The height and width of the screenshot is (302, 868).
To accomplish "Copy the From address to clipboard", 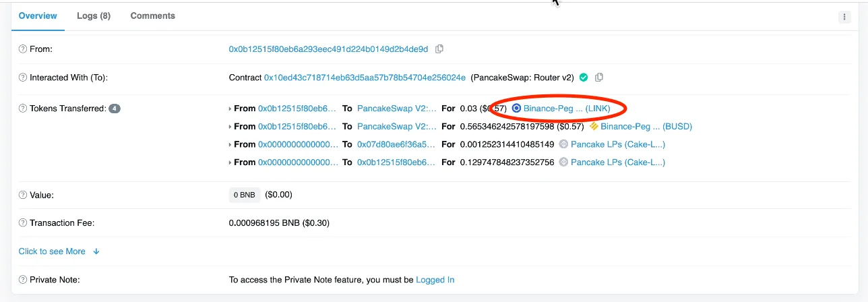I will [x=439, y=49].
